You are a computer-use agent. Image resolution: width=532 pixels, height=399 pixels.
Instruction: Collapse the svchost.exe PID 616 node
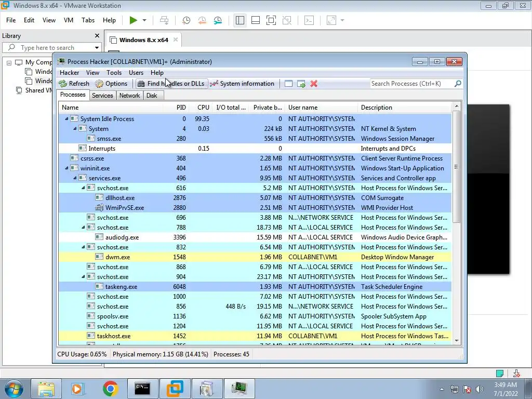point(83,188)
